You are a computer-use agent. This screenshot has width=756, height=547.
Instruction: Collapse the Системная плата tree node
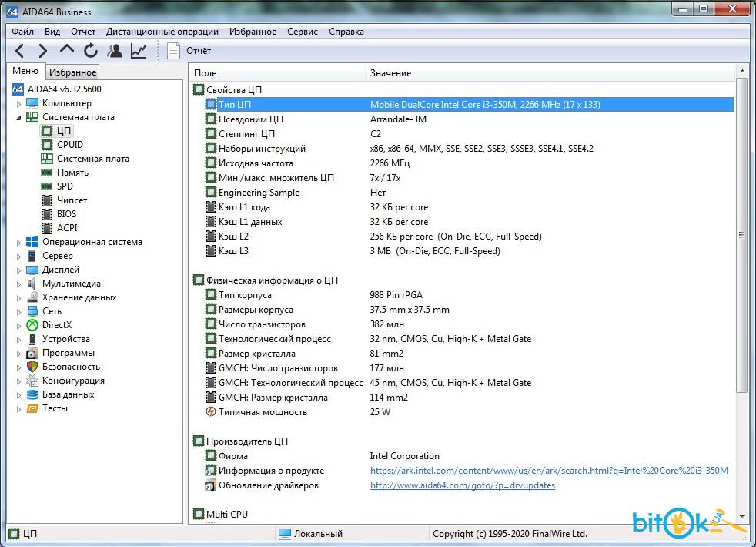tap(18, 118)
